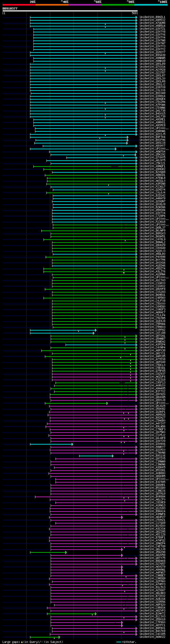
Task: Select the UniRef100_B4FTK4 row label
Action: coord(152,137)
